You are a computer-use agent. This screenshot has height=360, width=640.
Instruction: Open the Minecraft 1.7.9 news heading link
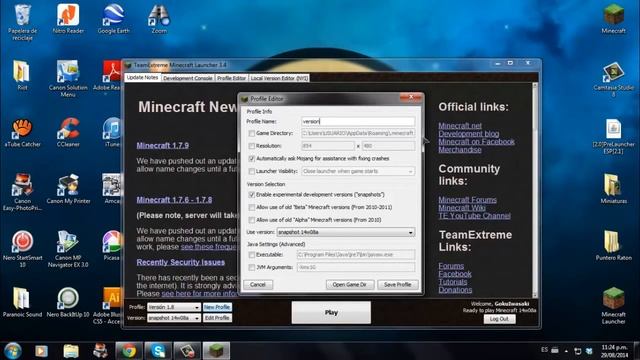pyautogui.click(x=162, y=145)
